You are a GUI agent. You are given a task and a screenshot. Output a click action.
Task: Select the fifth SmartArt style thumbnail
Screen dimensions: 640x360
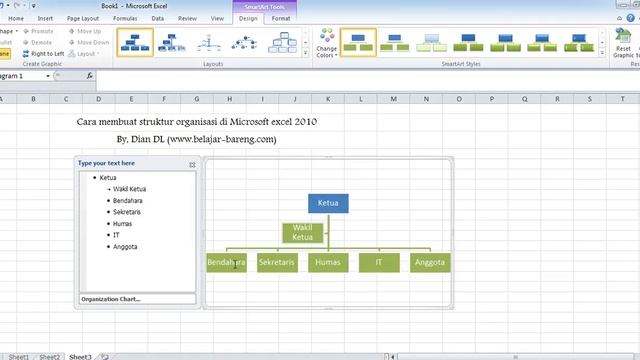(505, 42)
